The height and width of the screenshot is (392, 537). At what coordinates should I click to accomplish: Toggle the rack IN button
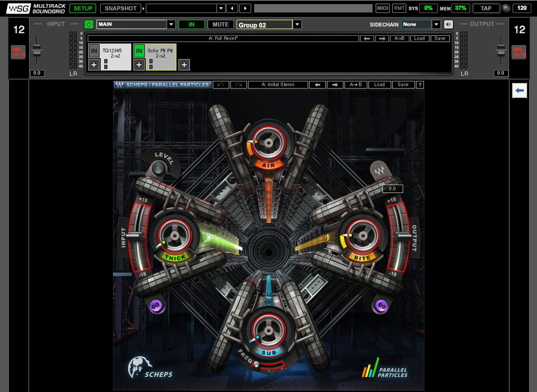point(192,25)
